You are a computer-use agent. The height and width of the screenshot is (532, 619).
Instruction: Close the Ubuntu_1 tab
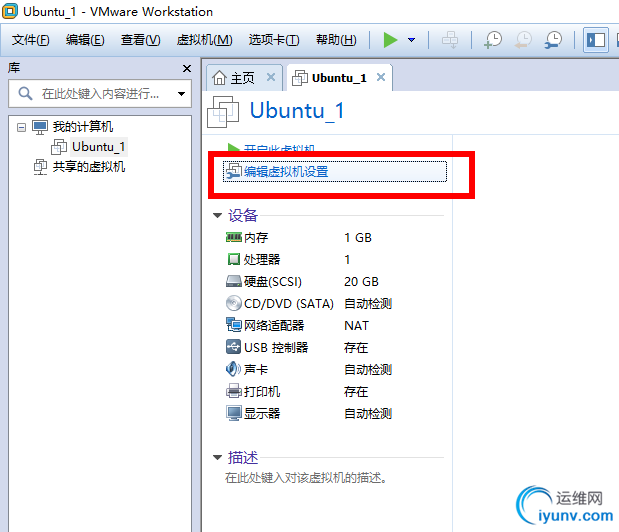click(x=381, y=77)
